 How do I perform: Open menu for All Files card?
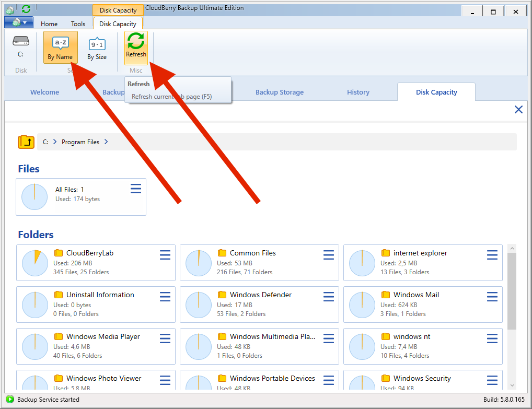tap(136, 189)
